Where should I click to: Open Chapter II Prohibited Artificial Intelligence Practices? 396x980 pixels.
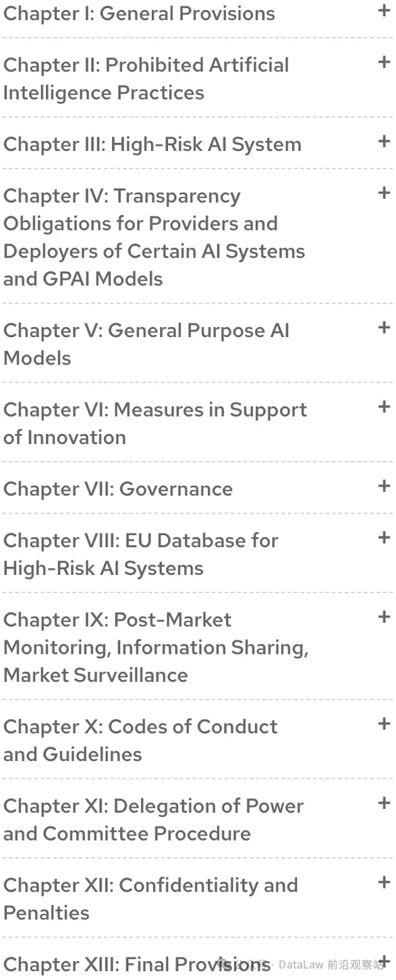[146, 78]
